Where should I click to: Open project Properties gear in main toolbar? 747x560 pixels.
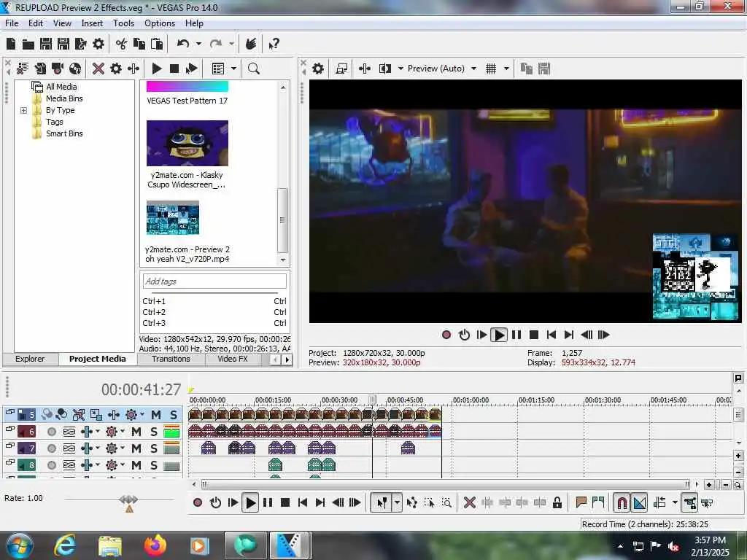[98, 44]
